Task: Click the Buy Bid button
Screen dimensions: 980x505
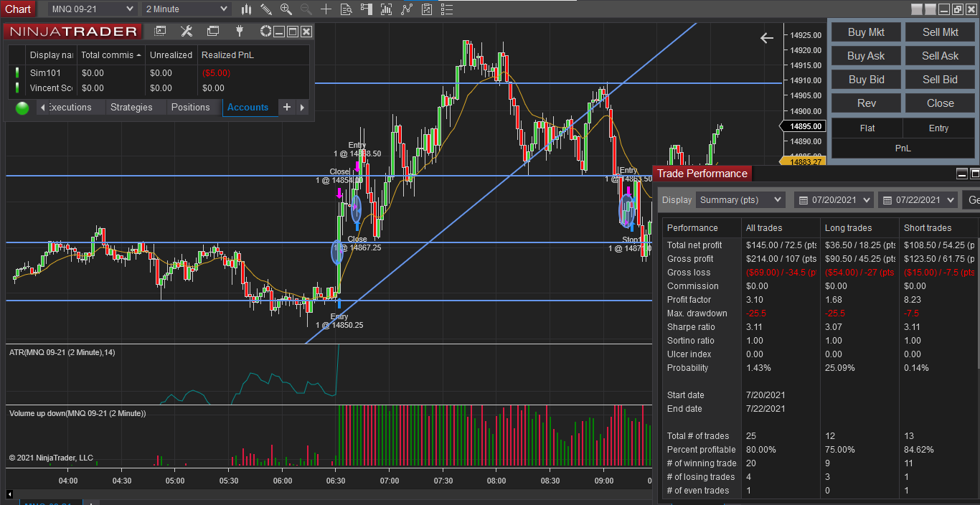Action: point(866,80)
